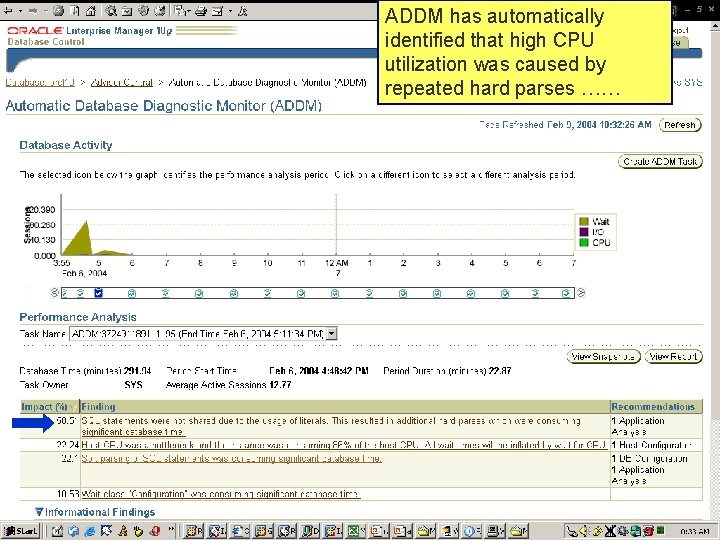Open the Soft parsing of SQL statements finding
Screen dimensions: 720x540
tap(231, 458)
